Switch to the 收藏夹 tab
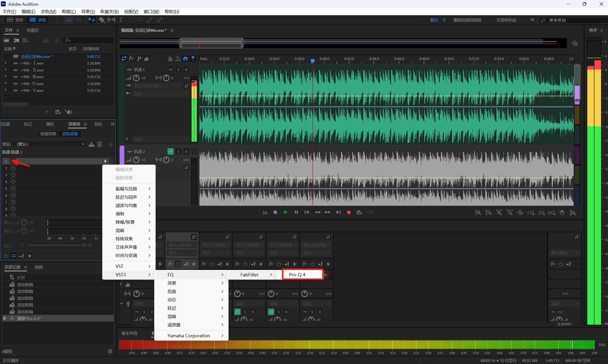Screen dimensions: 608x364 pyautogui.click(x=33, y=30)
